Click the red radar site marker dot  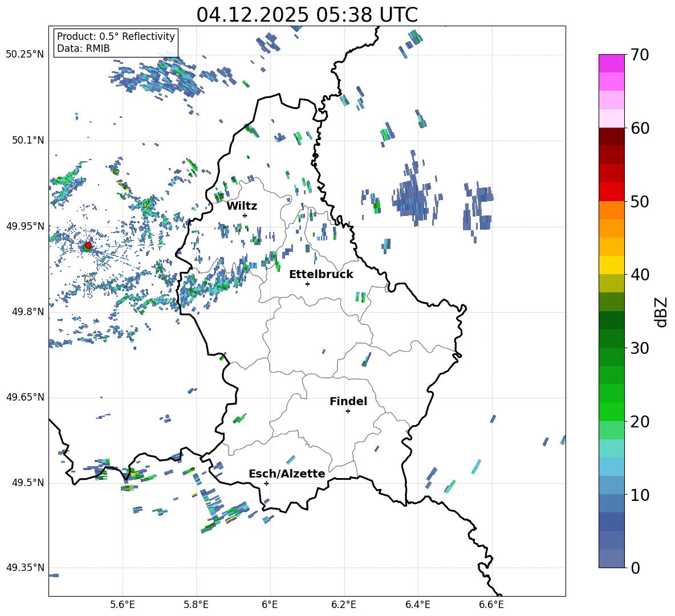click(88, 246)
